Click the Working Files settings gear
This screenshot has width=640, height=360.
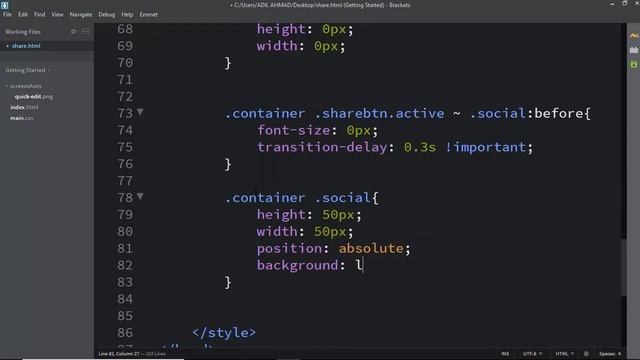click(73, 31)
